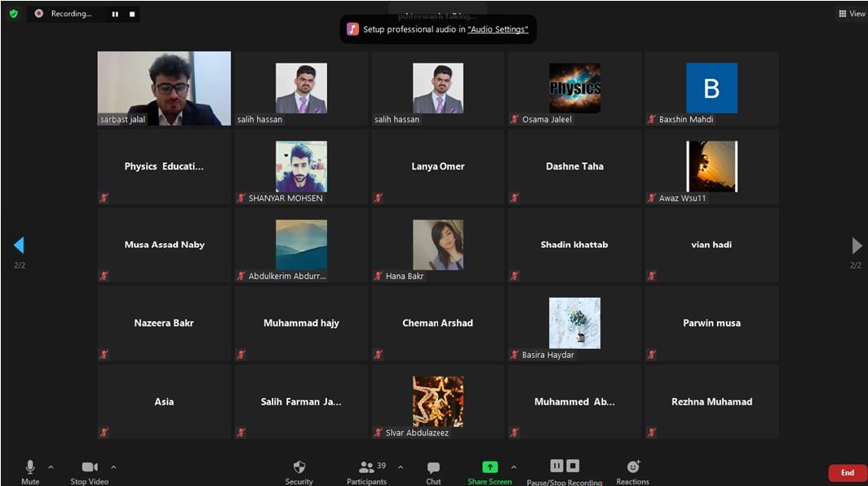
Task: Go to the previous page with the blue left arrow
Action: coord(19,245)
